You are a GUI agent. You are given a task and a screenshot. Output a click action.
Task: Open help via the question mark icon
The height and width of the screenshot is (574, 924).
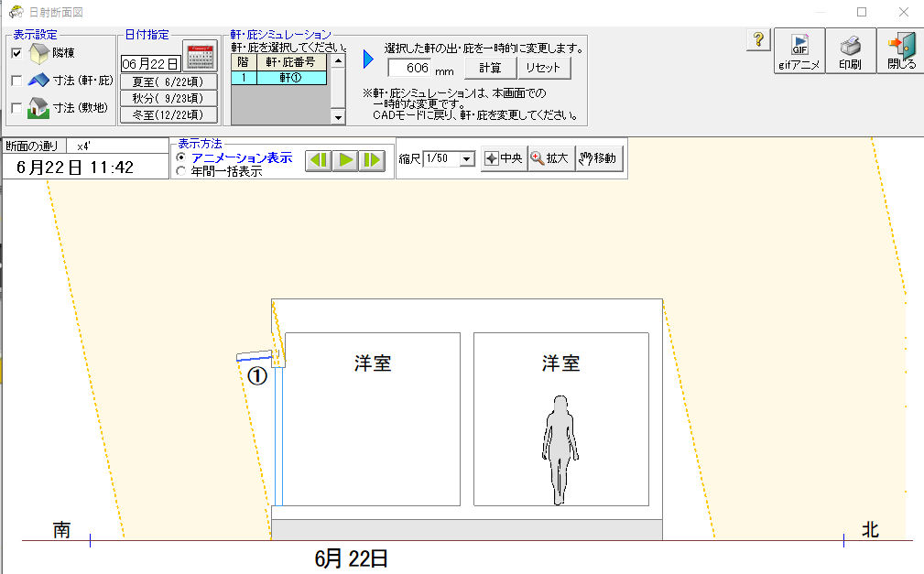pos(756,39)
